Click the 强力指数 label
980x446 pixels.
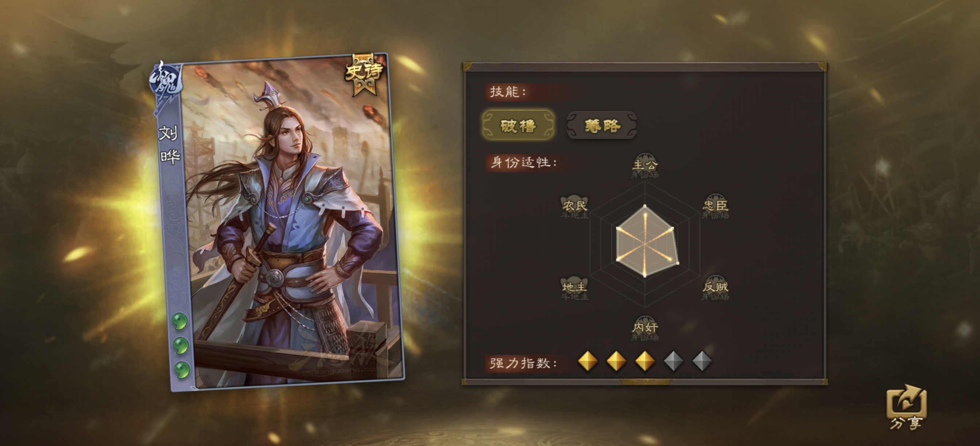523,363
